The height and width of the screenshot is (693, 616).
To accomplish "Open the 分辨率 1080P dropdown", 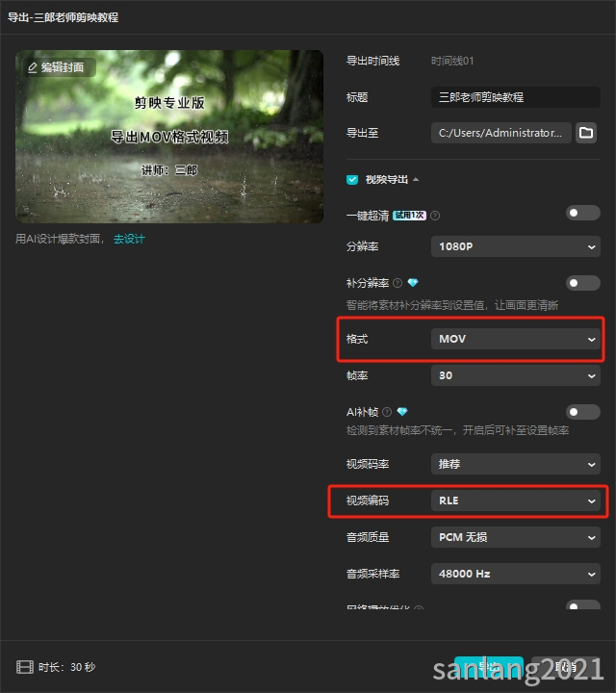I will tap(515, 246).
